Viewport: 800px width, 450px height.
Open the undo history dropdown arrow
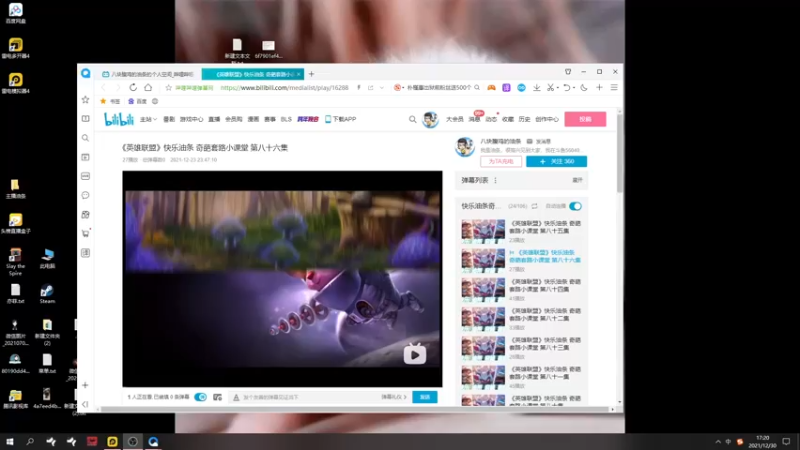[573, 88]
